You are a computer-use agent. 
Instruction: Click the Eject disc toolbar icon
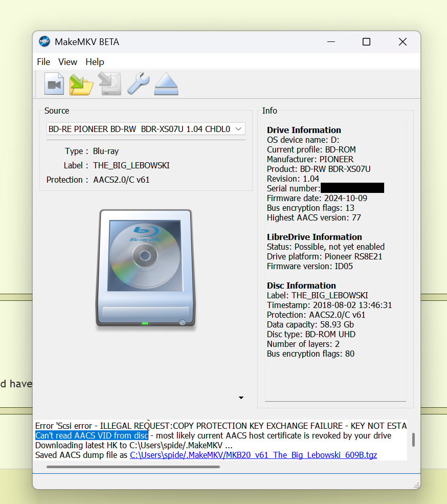pos(166,84)
